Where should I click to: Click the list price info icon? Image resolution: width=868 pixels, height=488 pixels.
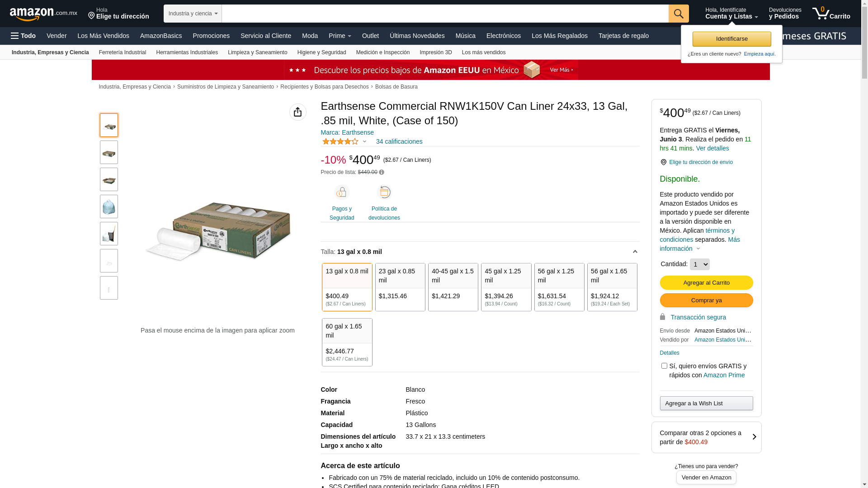click(382, 172)
